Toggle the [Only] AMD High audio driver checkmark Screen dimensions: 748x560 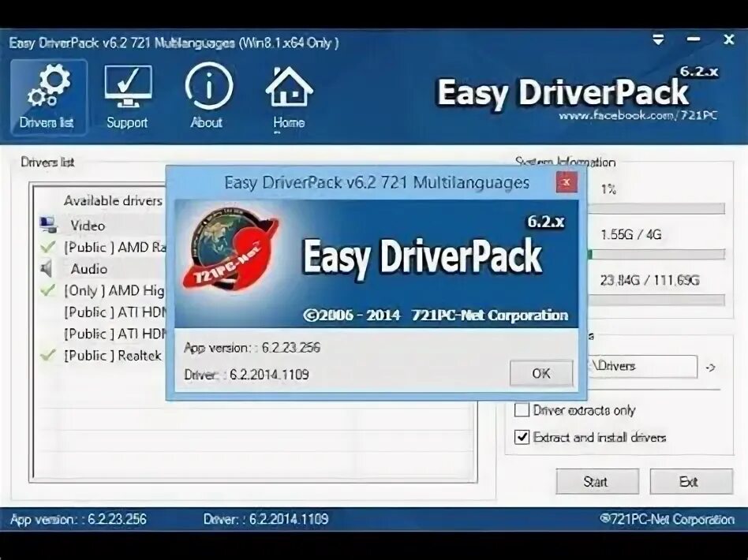[x=47, y=289]
